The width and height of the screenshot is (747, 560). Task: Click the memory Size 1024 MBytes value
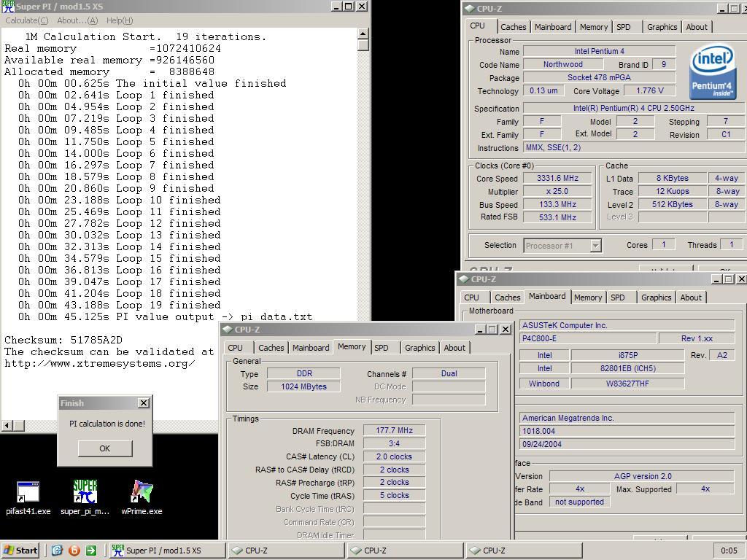(x=303, y=386)
